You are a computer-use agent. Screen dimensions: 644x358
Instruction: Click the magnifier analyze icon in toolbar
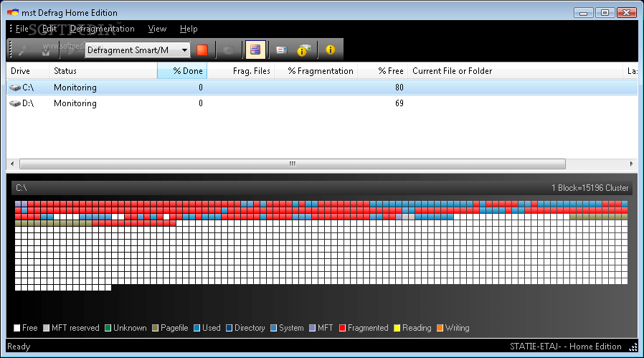click(x=24, y=50)
